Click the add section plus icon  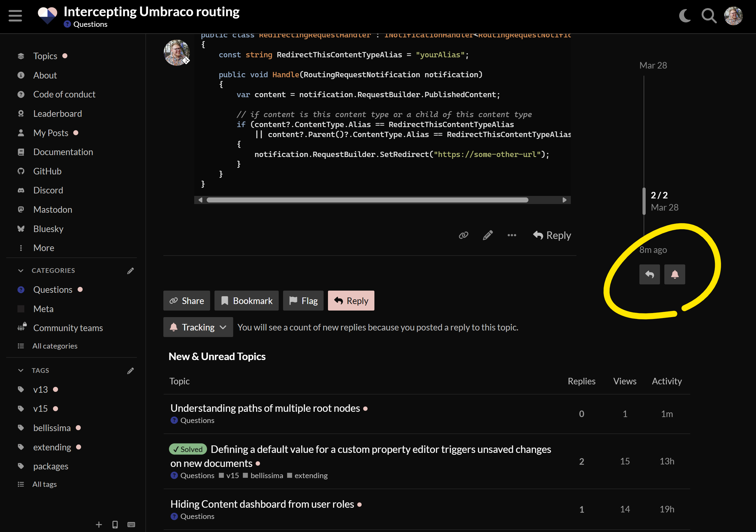(99, 525)
